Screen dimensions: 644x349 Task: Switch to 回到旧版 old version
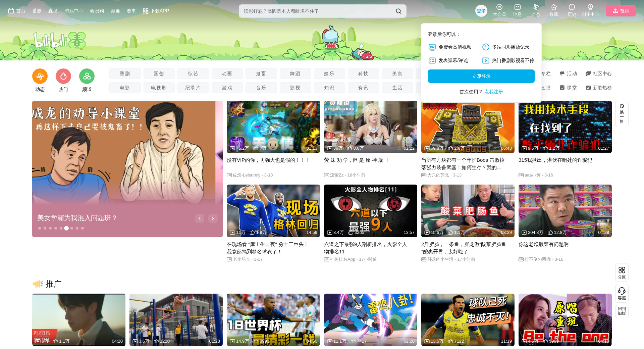click(622, 311)
